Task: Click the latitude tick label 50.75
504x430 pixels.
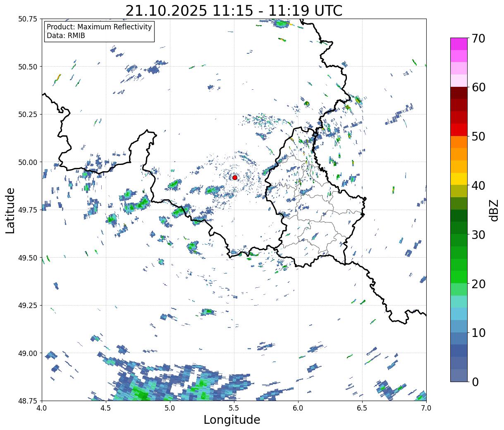Action: [28, 19]
